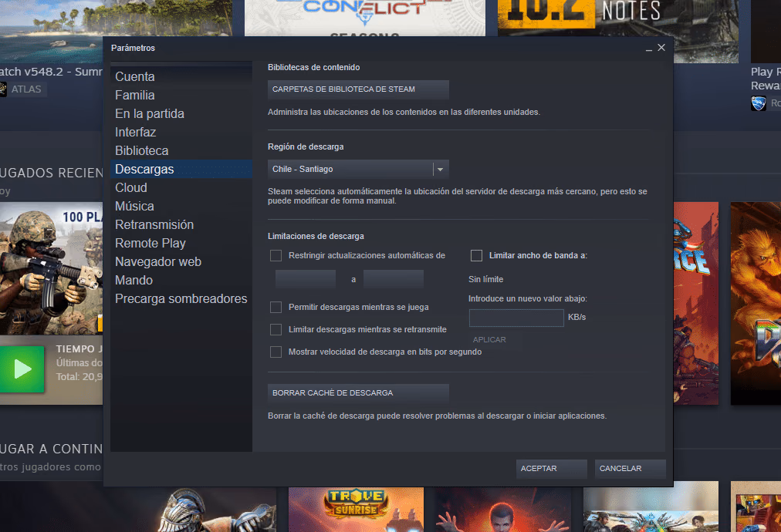
Task: Click the download region dropdown arrow
Action: pyautogui.click(x=441, y=169)
